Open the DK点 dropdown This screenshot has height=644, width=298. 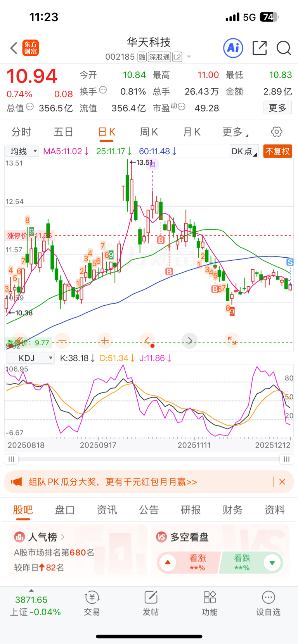244,152
